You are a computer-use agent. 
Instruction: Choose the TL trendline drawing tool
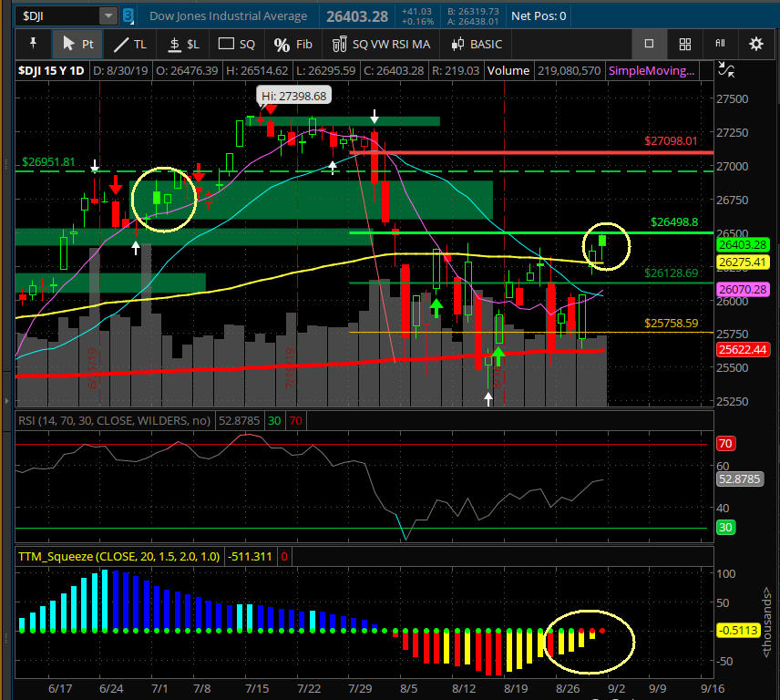[130, 44]
